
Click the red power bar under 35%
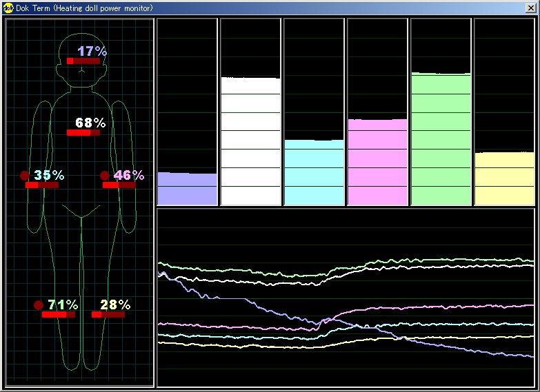tap(42, 185)
